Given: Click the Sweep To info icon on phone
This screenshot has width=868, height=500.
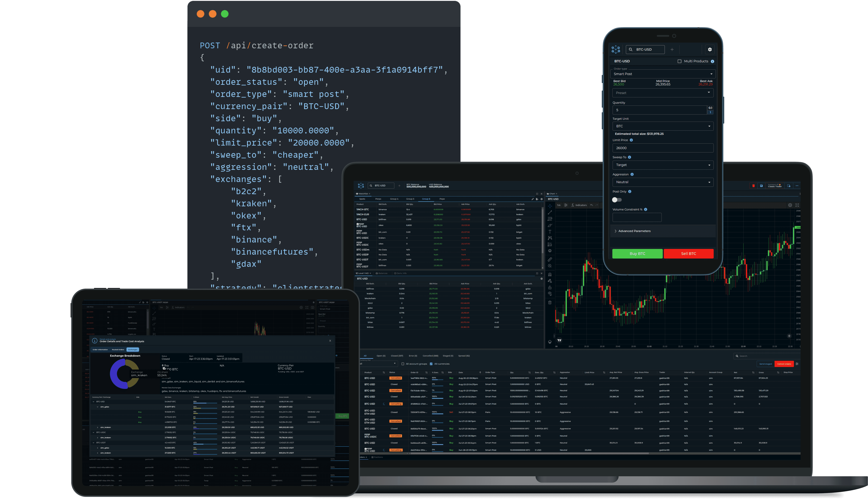Looking at the screenshot, I should click(x=629, y=157).
